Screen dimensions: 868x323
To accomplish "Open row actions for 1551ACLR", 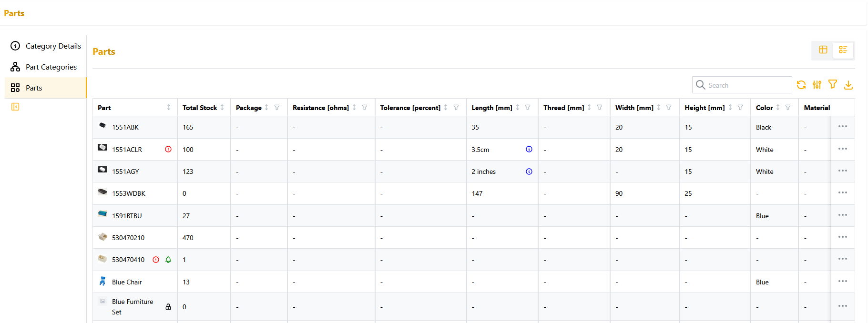I will point(843,149).
